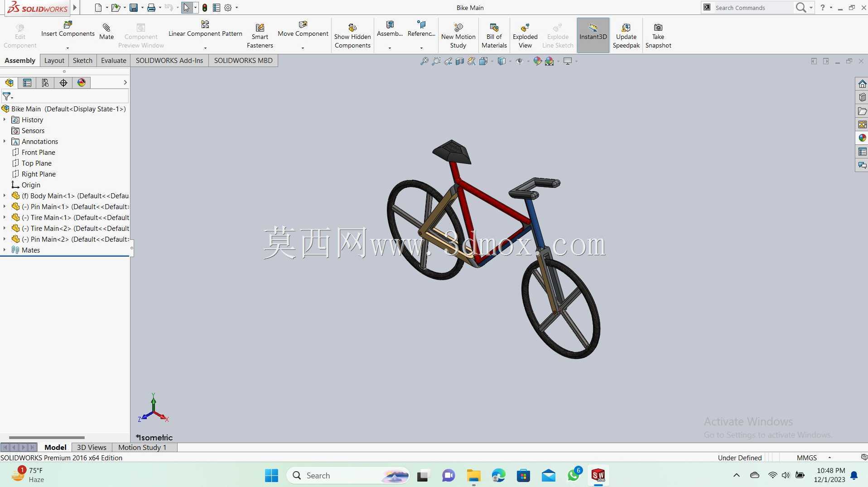
Task: Open the Move Component dropdown arrow
Action: 303,48
